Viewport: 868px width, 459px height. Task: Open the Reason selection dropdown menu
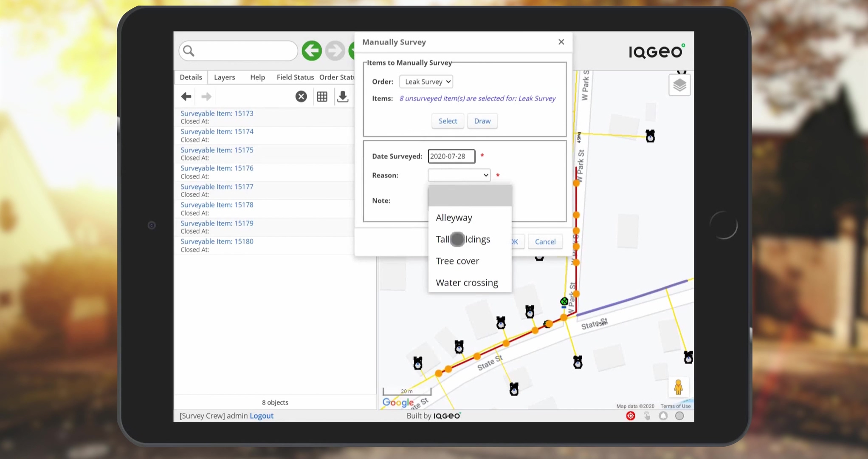coord(459,175)
